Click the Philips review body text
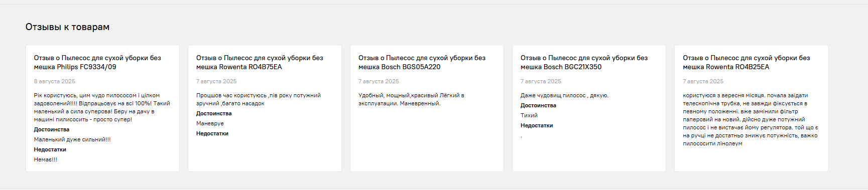The height and width of the screenshot is (190, 868). click(102, 107)
